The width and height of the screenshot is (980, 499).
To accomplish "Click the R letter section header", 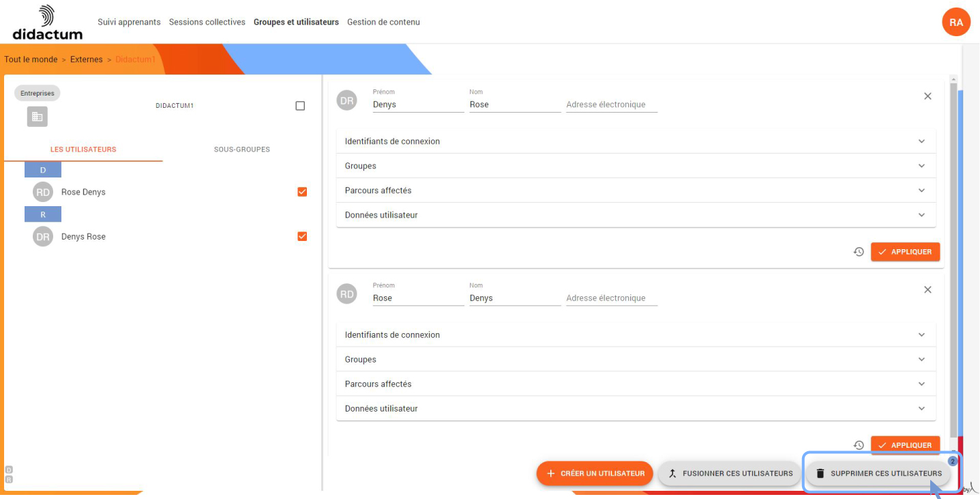I will (x=43, y=214).
